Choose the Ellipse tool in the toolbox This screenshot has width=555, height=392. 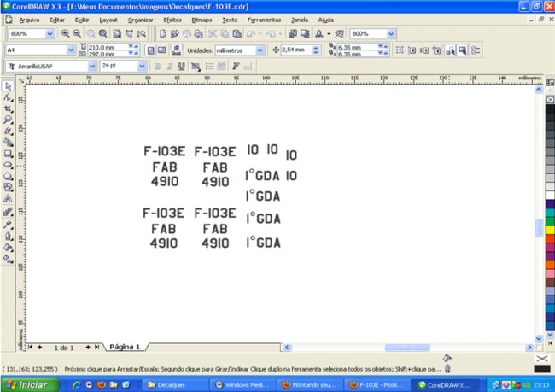tap(8, 164)
